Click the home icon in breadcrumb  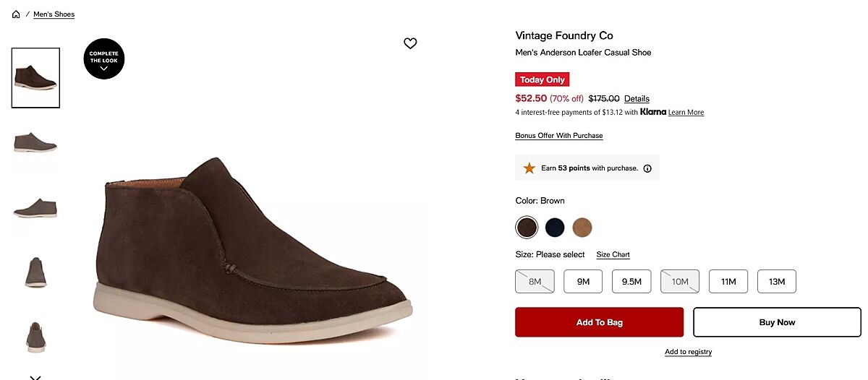(16, 14)
